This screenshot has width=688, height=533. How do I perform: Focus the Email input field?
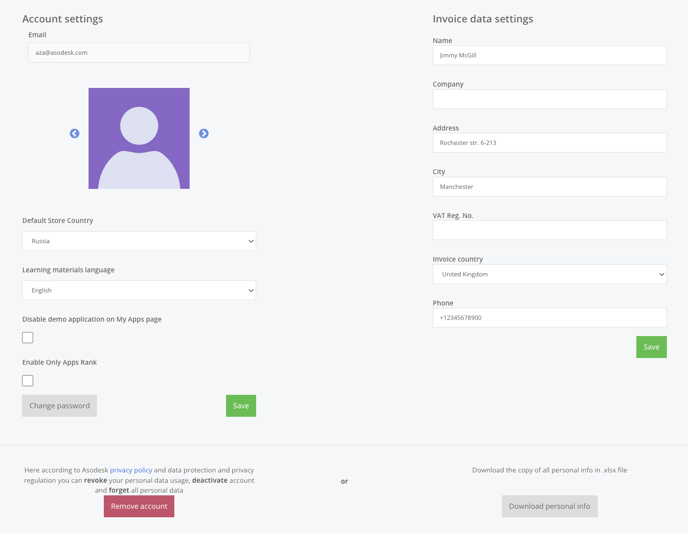139,53
